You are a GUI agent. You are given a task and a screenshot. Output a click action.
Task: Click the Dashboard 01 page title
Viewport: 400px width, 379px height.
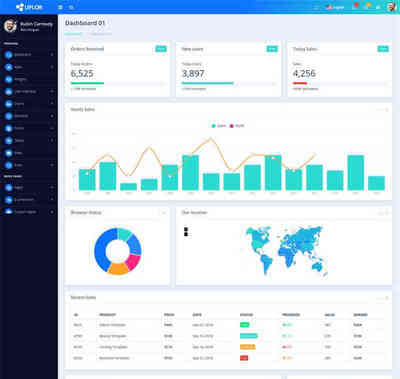(x=85, y=23)
